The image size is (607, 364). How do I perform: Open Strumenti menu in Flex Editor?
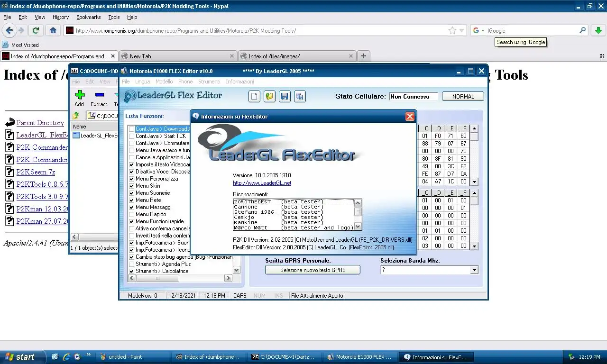(209, 82)
